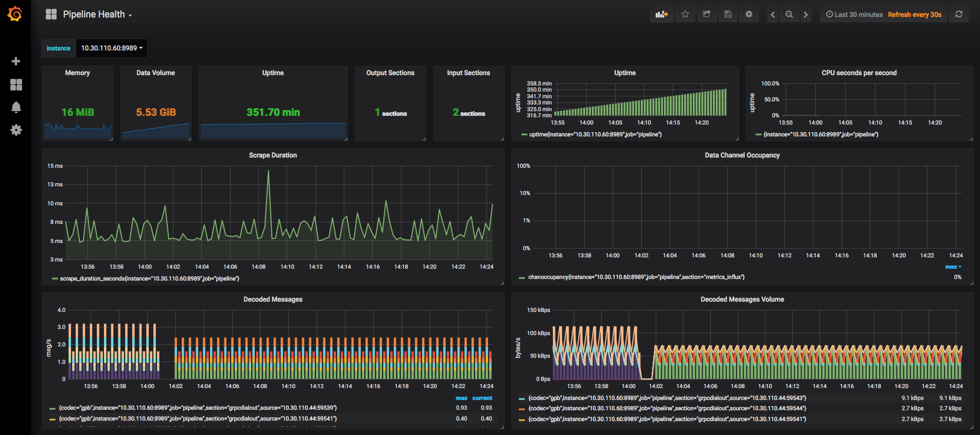This screenshot has height=435, width=980.
Task: Shift time range forward with right arrow
Action: [x=806, y=14]
